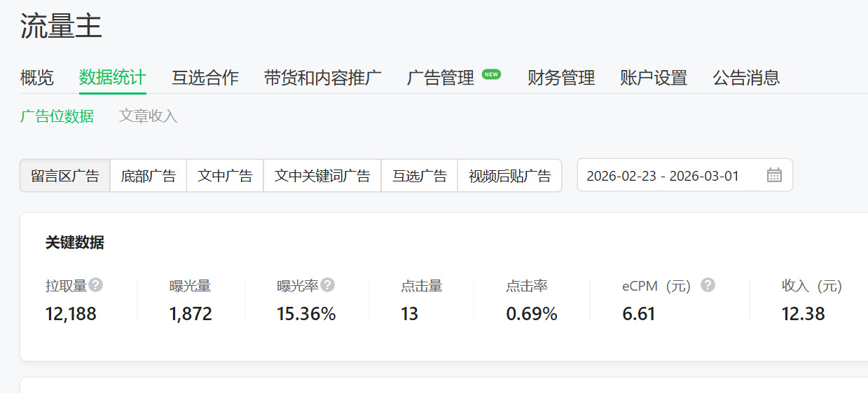The image size is (868, 393).
Task: Click the eCPM value 6.61
Action: tap(639, 314)
